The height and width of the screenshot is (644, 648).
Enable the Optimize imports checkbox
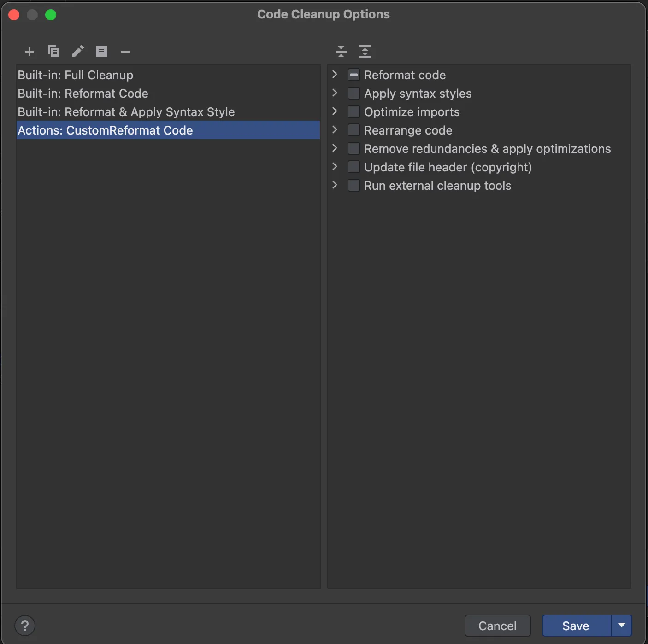point(353,112)
